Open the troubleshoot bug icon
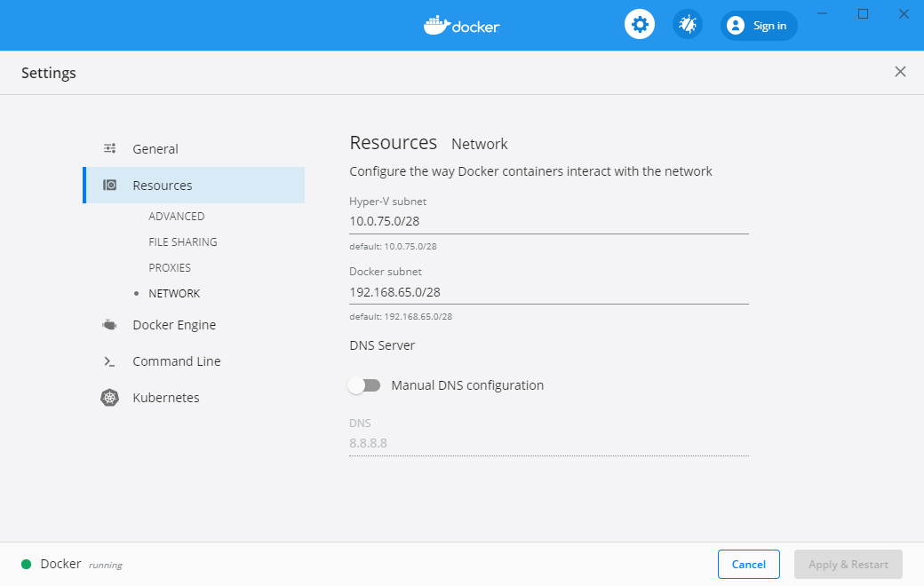Viewport: 924px width, 586px height. click(x=687, y=25)
